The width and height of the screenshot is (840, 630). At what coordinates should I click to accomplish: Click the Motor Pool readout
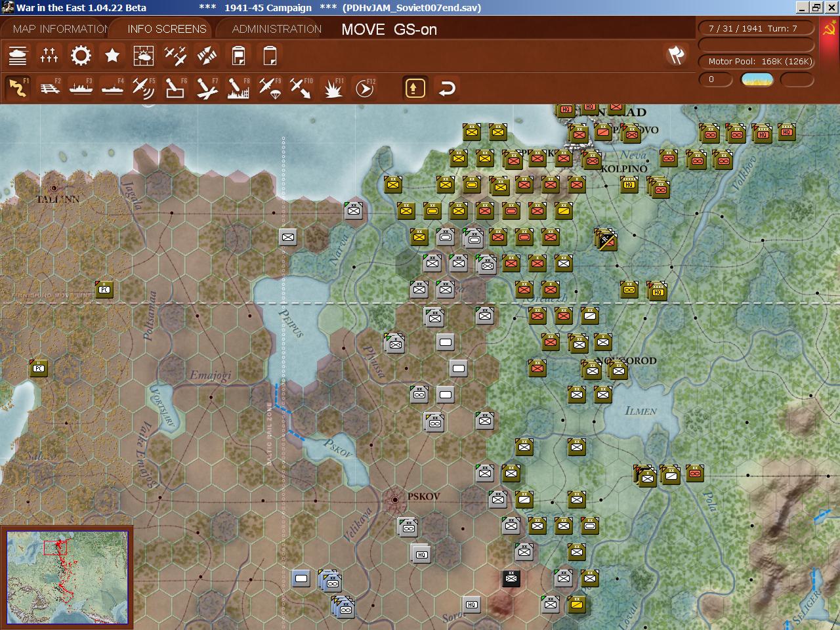click(x=757, y=61)
